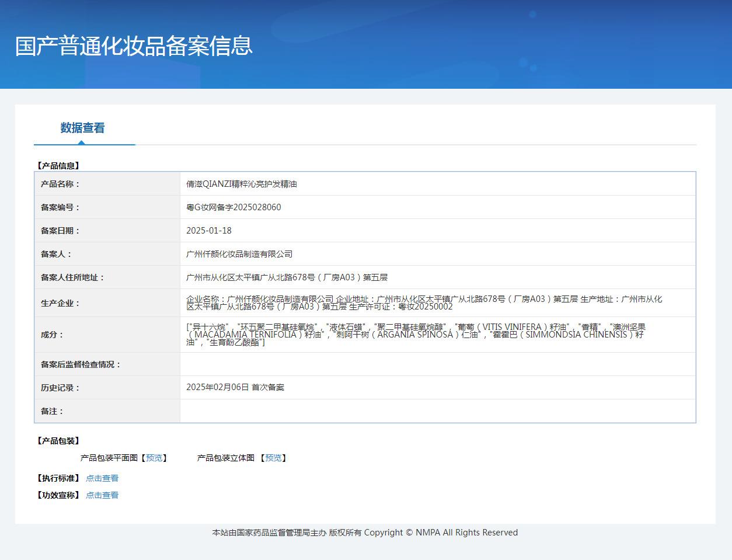Click the NMPA copyright footer text
Screen dimensions: 732x560
[x=365, y=533]
